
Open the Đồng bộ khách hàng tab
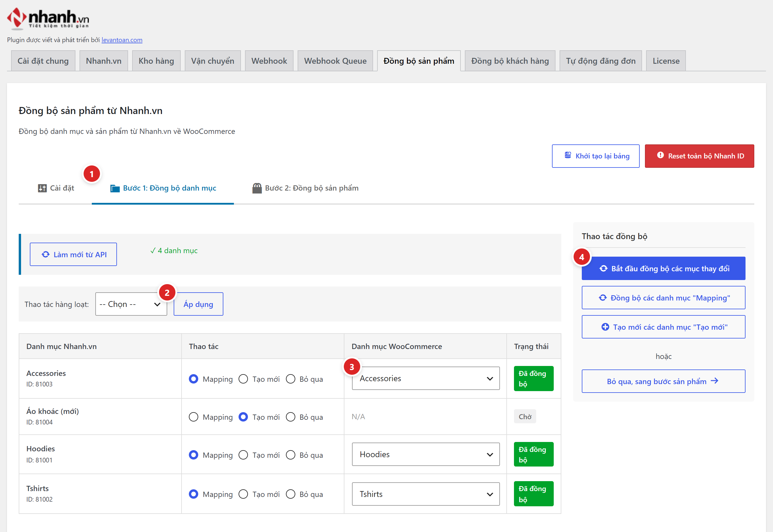coord(510,61)
